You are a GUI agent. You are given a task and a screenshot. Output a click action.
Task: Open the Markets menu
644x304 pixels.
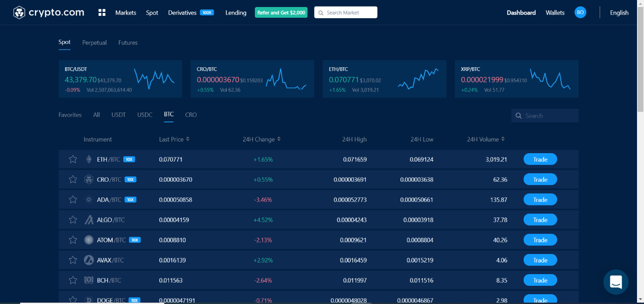(x=126, y=13)
